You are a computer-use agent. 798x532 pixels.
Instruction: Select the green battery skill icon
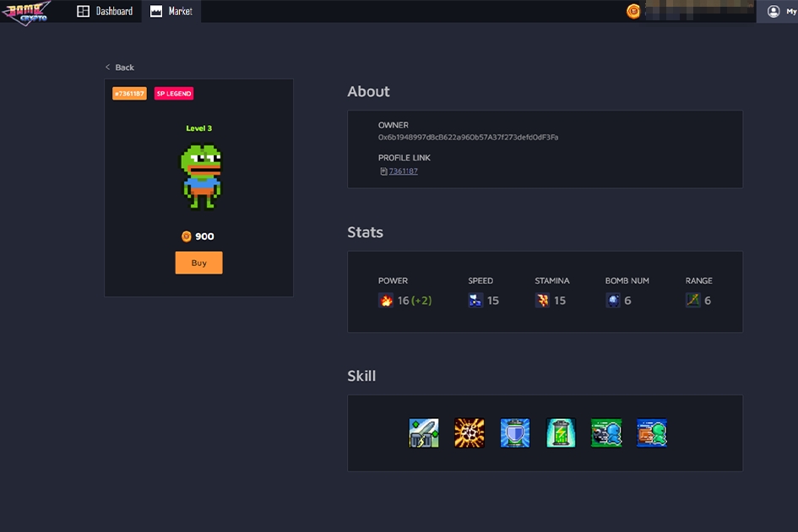click(561, 433)
